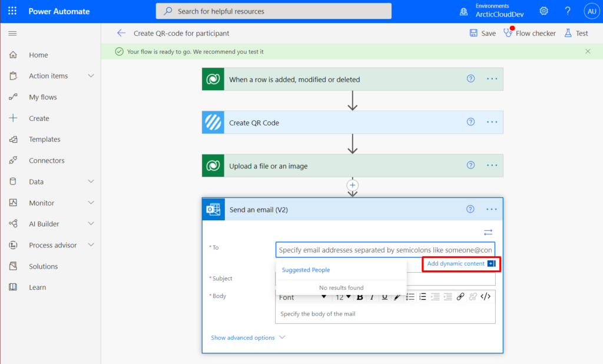Insert a hyperlink in the body
Screen dimensions: 603x364
pyautogui.click(x=460, y=296)
